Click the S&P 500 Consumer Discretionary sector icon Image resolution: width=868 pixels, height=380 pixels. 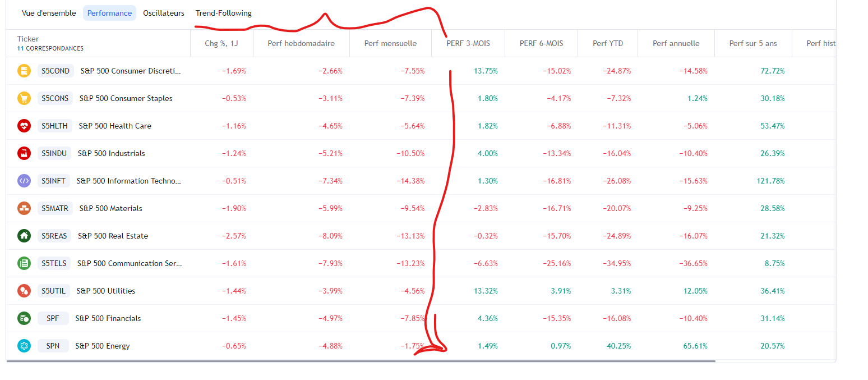[24, 71]
